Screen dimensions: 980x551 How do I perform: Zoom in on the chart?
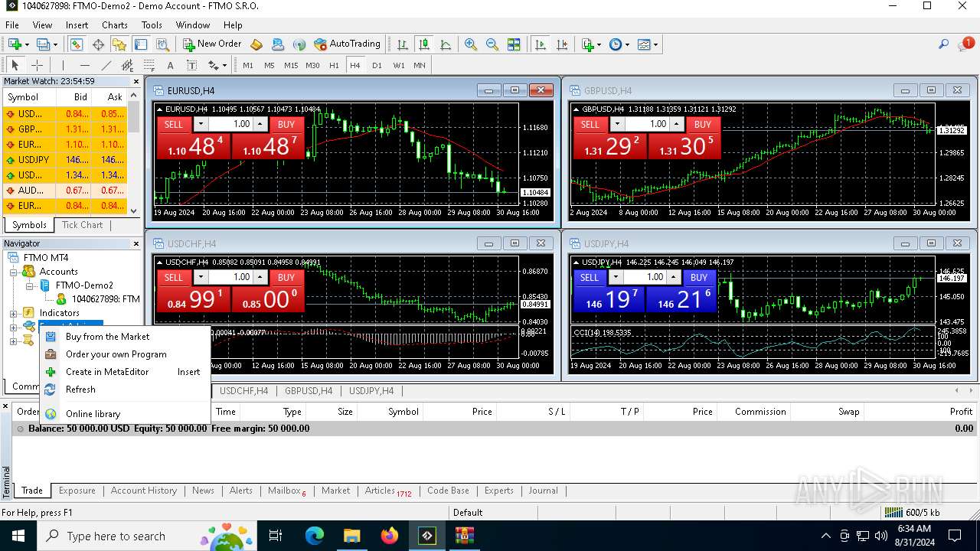point(471,44)
